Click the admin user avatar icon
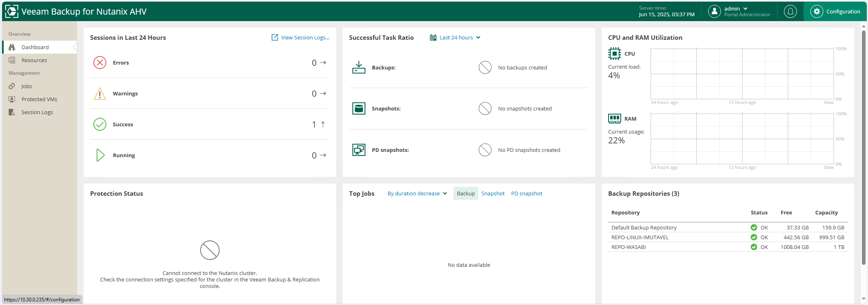The width and height of the screenshot is (868, 305). click(x=715, y=11)
